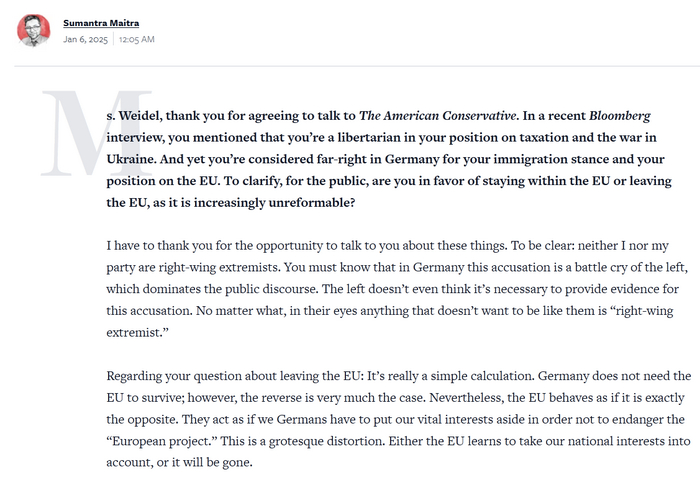Screen dimensions: 700x485
Task: Click the bold opening words "s. Weidel, thank you"
Action: click(163, 115)
